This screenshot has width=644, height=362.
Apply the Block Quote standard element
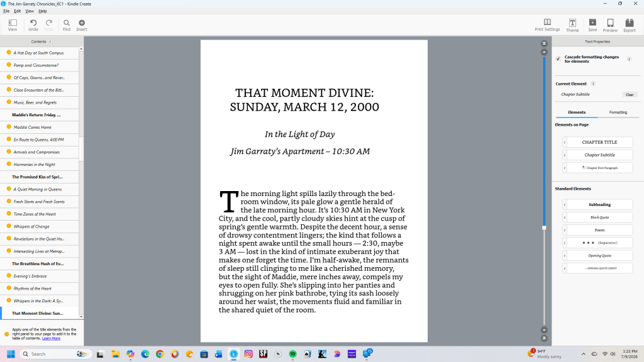599,217
